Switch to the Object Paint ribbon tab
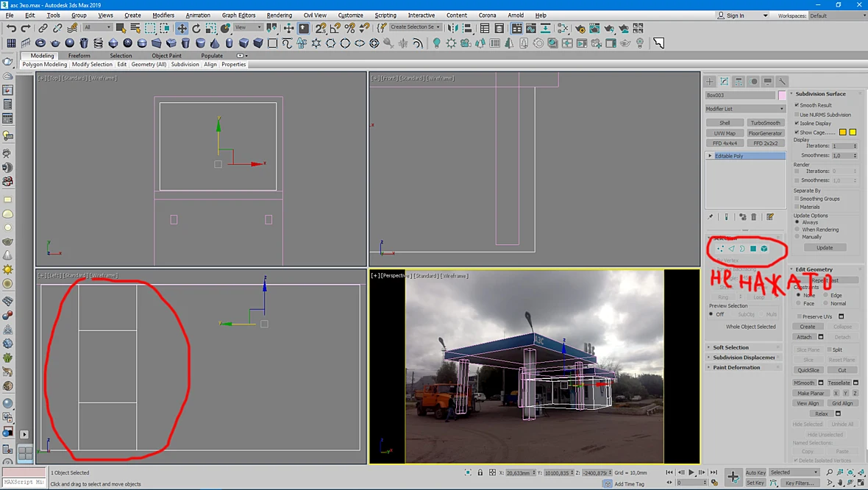Viewport: 868px width, 490px height. click(x=167, y=55)
